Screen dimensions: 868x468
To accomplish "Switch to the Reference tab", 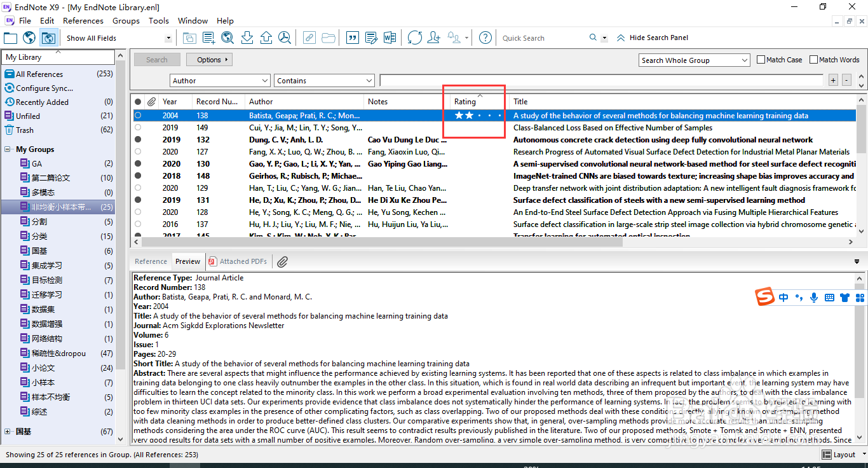I will point(151,261).
